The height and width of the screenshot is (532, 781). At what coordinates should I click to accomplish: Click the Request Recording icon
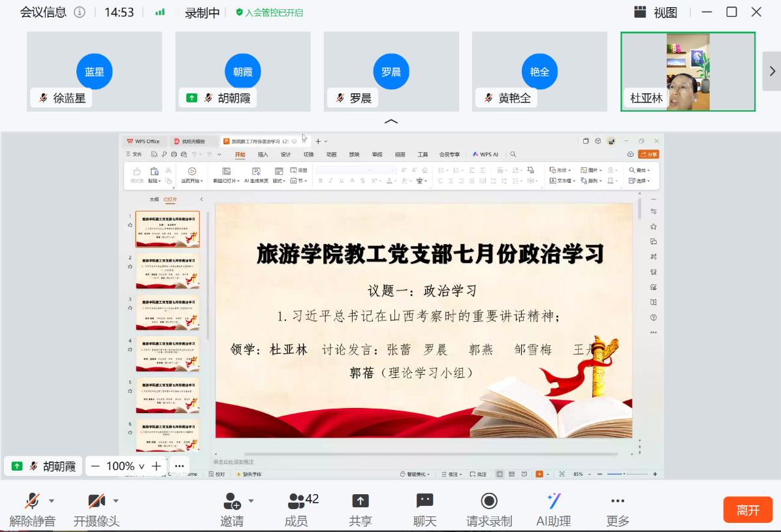(488, 501)
